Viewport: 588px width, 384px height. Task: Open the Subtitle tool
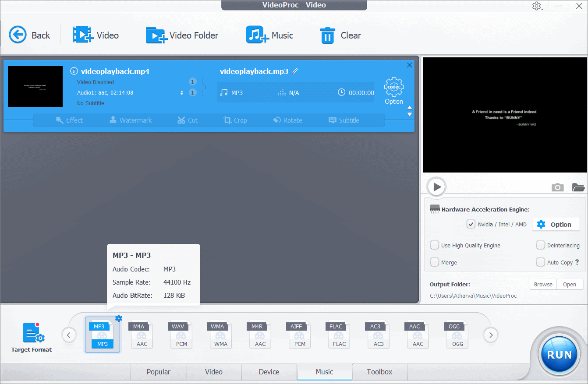(x=344, y=120)
